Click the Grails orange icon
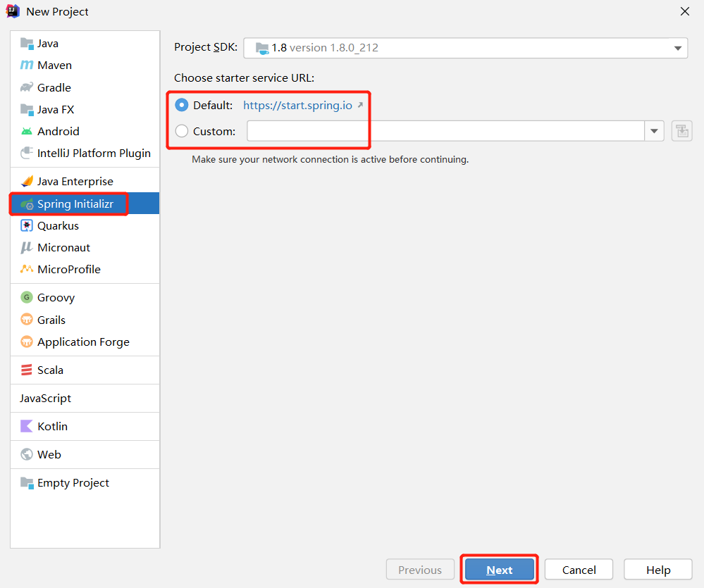704x588 pixels. coord(27,319)
